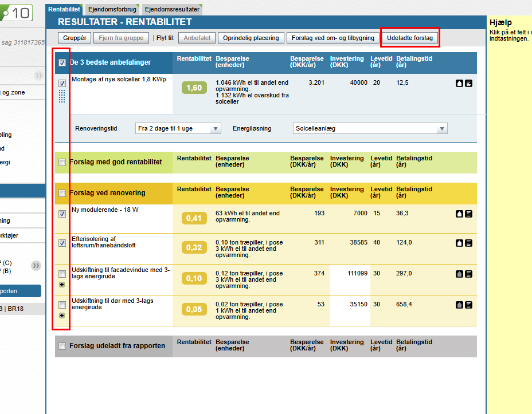Click plus icon under facadevindue checkbox
Image resolution: width=532 pixels, height=414 pixels.
62,285
